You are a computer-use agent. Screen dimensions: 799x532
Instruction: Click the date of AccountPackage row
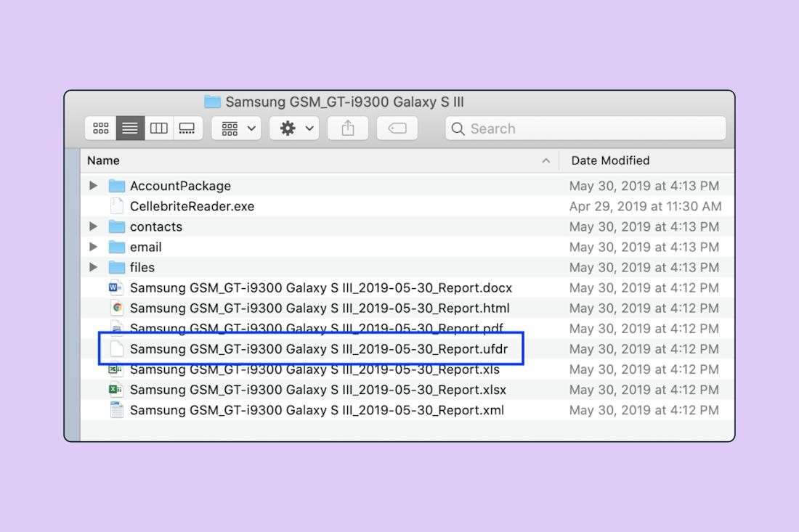644,186
